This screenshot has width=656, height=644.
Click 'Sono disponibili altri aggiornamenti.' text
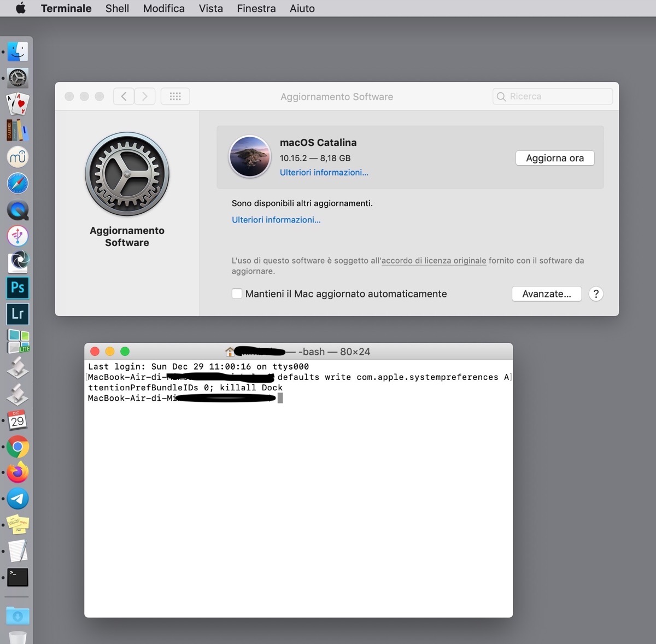click(x=302, y=203)
